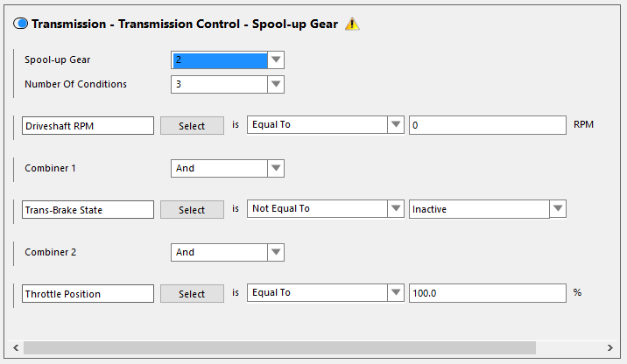Image resolution: width=627 pixels, height=364 pixels.
Task: Click the horizontal scrollbar right arrow
Action: pyautogui.click(x=609, y=347)
